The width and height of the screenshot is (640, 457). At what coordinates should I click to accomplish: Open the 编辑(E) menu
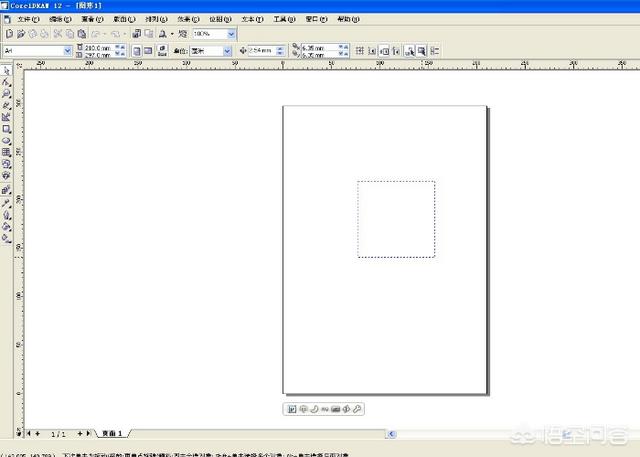[60, 19]
